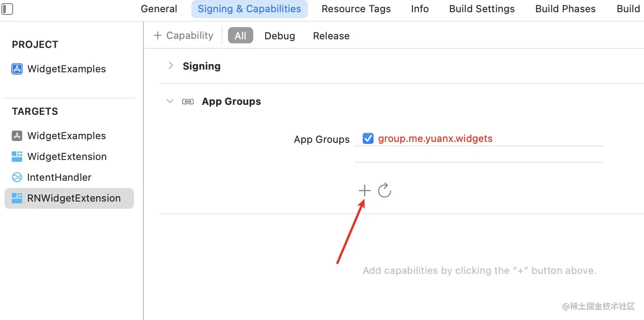Select the WidgetExtension target icon
Image resolution: width=644 pixels, height=320 pixels.
[x=17, y=156]
